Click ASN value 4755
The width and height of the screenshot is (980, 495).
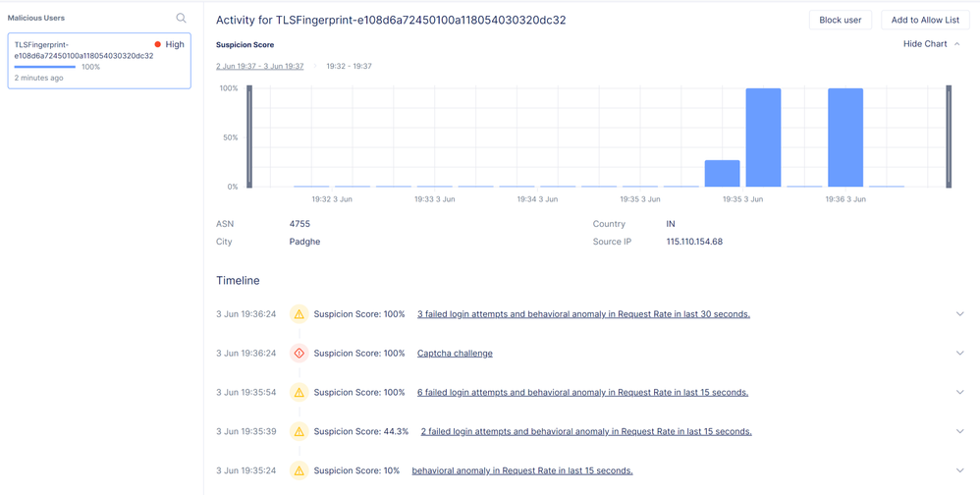pyautogui.click(x=299, y=224)
